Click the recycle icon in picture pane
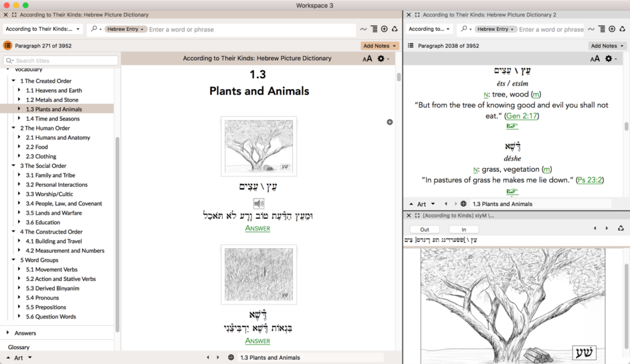Image resolution: width=630 pixels, height=364 pixels. coord(621,228)
